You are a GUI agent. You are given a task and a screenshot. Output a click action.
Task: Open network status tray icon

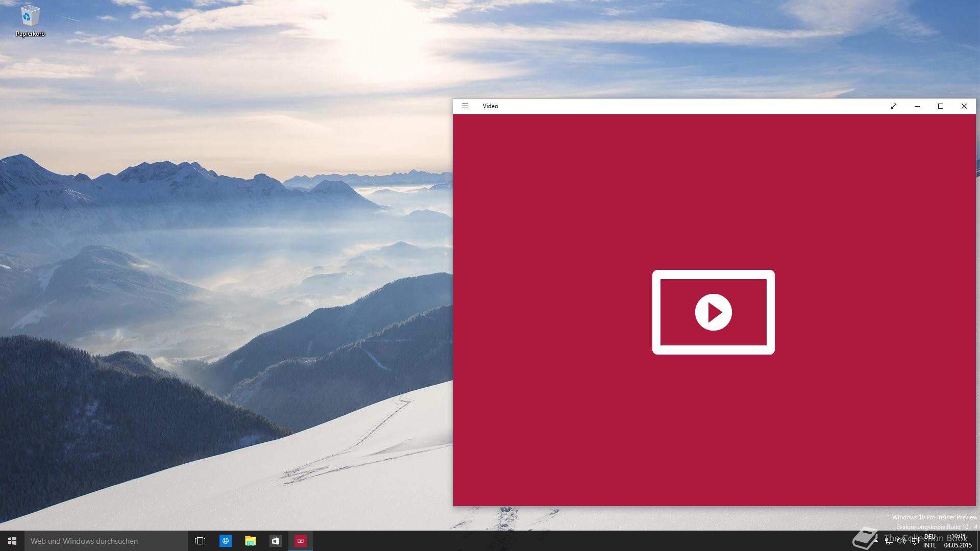coord(889,541)
